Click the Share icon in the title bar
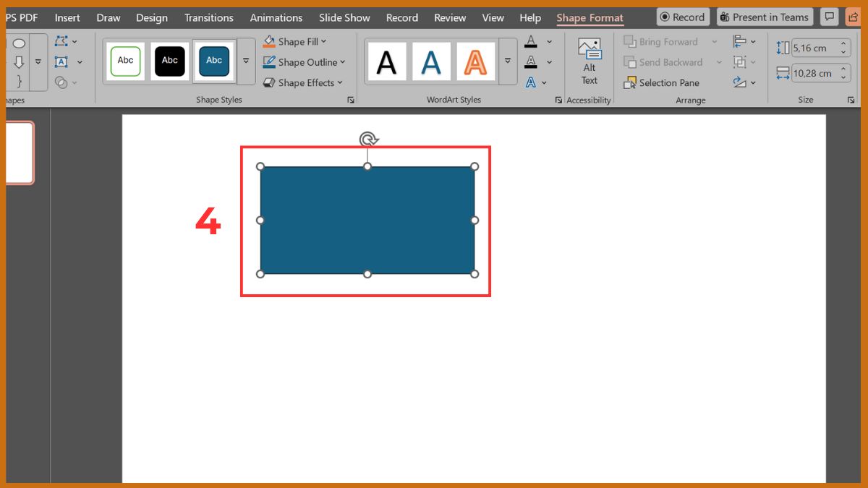Viewport: 868px width, 488px height. [853, 17]
